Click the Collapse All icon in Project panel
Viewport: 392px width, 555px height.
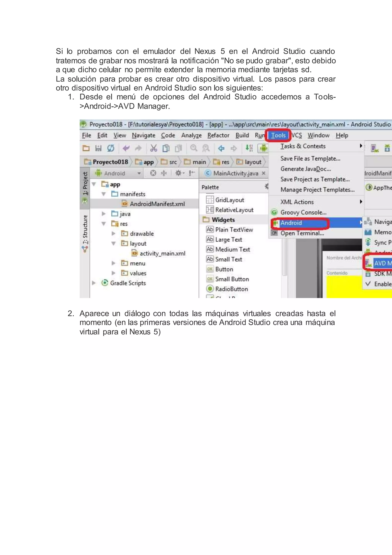[x=164, y=173]
